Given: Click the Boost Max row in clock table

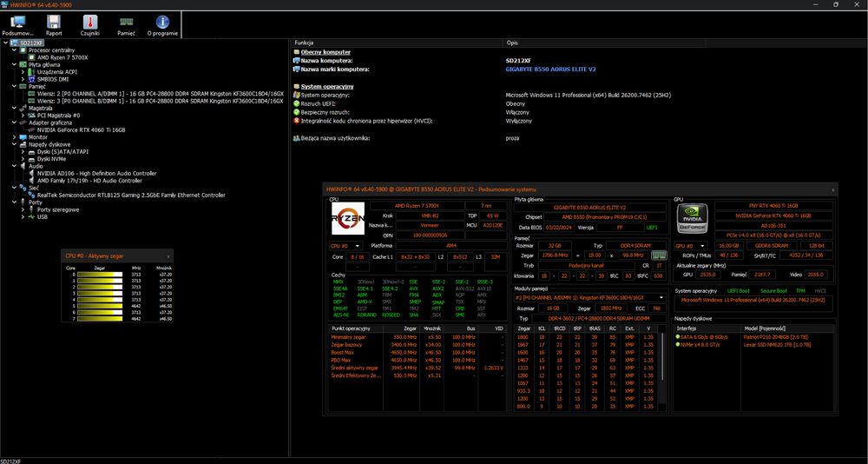Looking at the screenshot, I should coord(418,352).
